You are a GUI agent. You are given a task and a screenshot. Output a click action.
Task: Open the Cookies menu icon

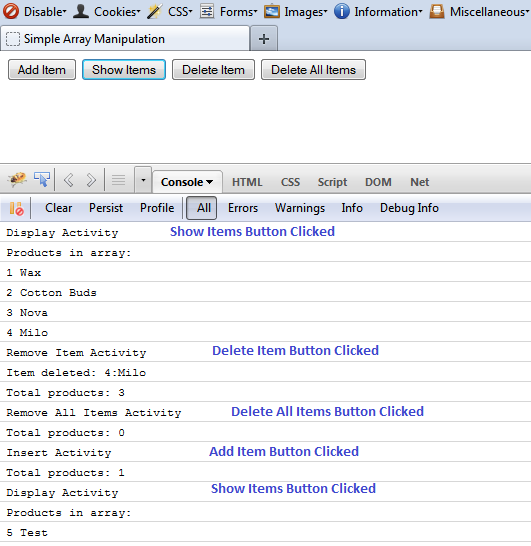[x=81, y=11]
